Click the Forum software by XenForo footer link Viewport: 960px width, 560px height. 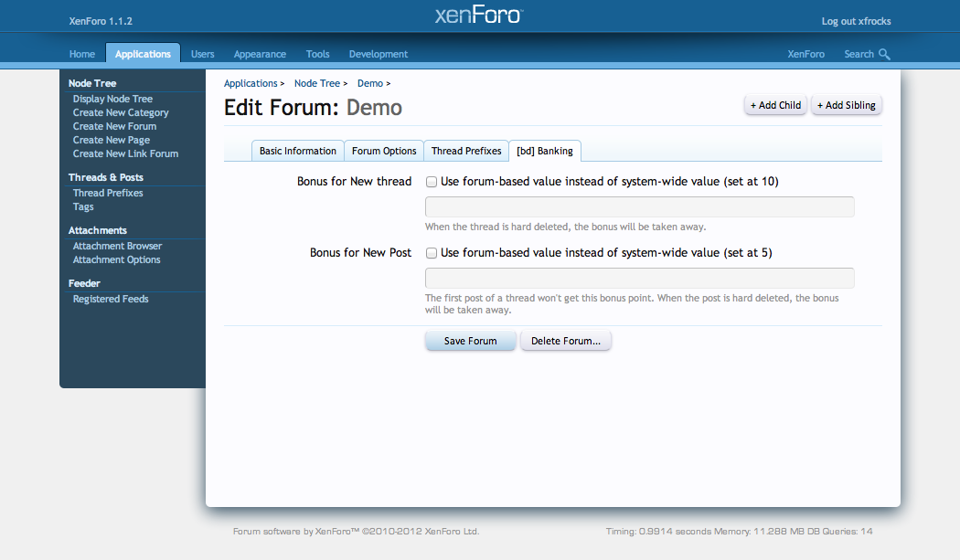point(356,532)
